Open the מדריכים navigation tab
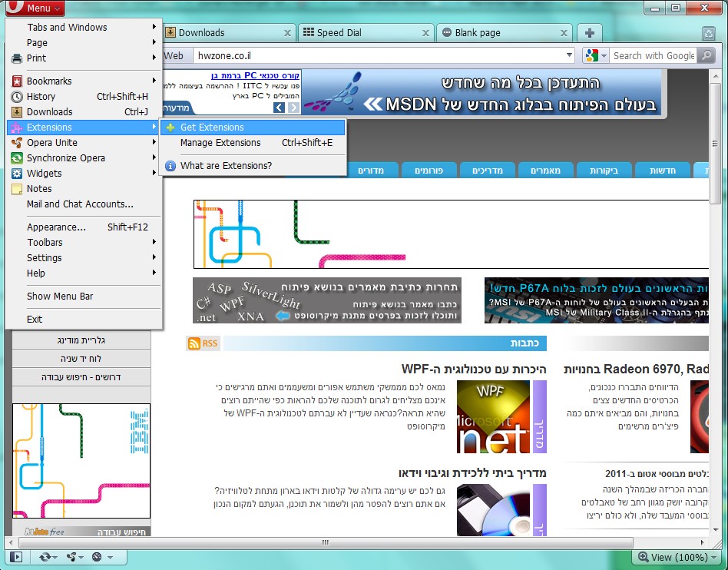 (x=488, y=171)
